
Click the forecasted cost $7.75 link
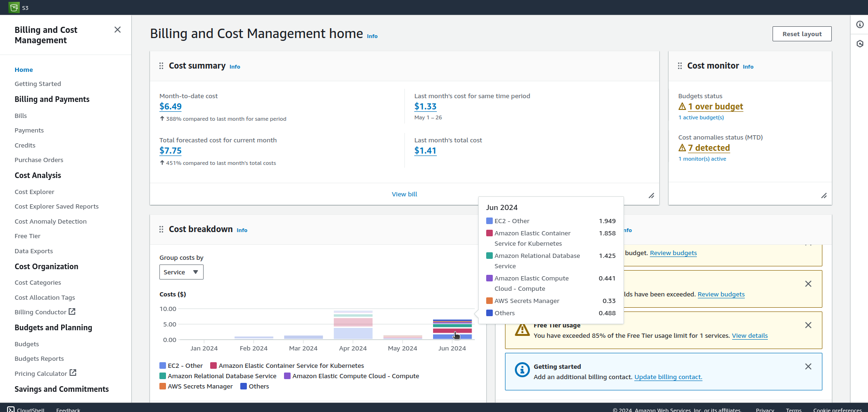tap(170, 151)
